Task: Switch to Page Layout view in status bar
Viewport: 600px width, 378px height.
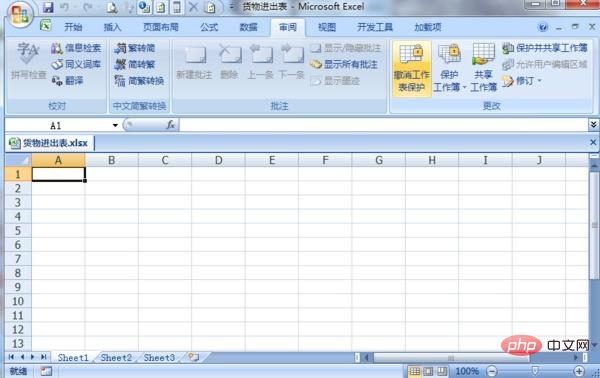Action: pyautogui.click(x=428, y=371)
